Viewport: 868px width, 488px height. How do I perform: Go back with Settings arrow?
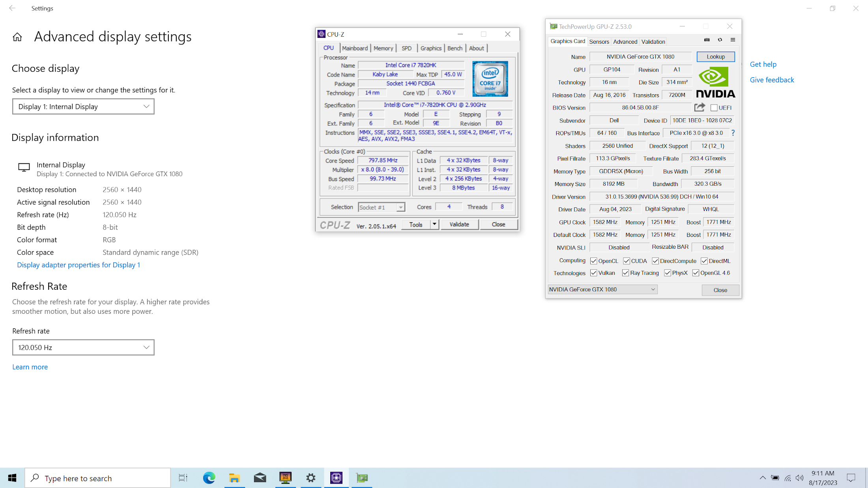pyautogui.click(x=12, y=8)
